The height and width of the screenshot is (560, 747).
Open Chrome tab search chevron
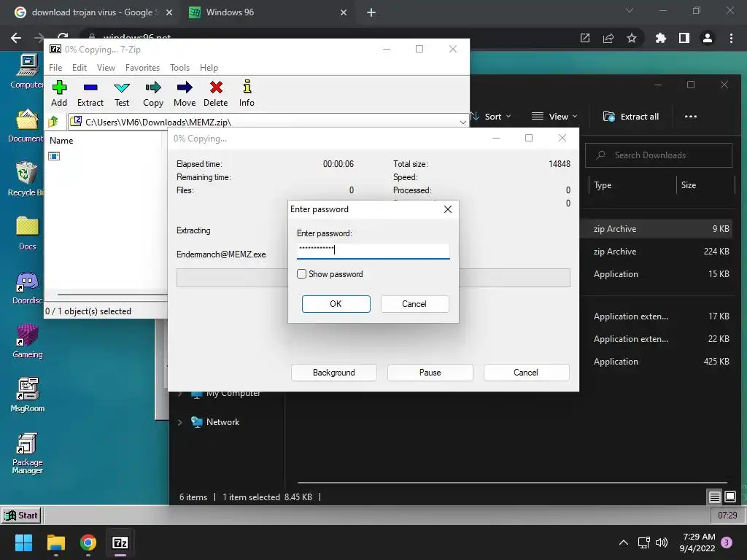(630, 10)
